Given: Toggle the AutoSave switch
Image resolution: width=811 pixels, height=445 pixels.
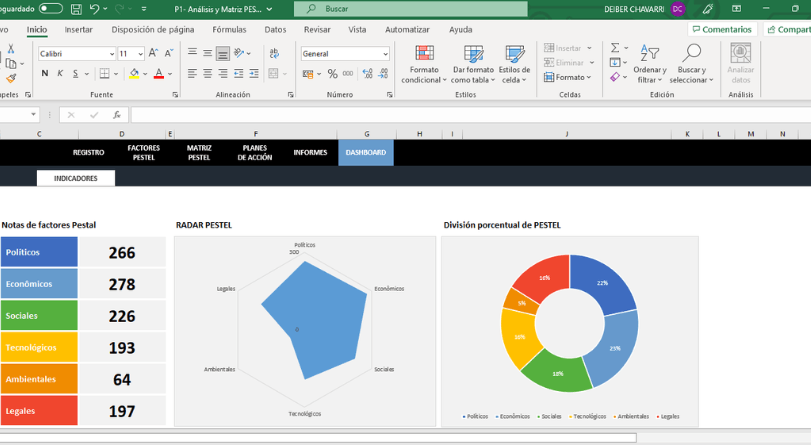Looking at the screenshot, I should tap(50, 9).
